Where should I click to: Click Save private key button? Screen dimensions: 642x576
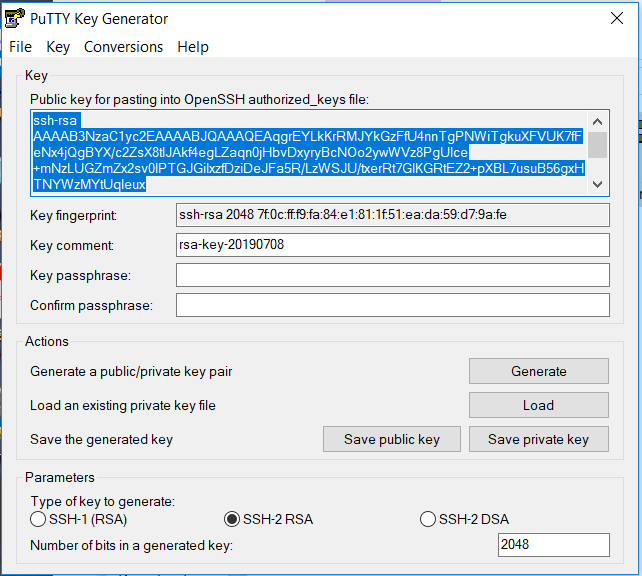pyautogui.click(x=538, y=439)
